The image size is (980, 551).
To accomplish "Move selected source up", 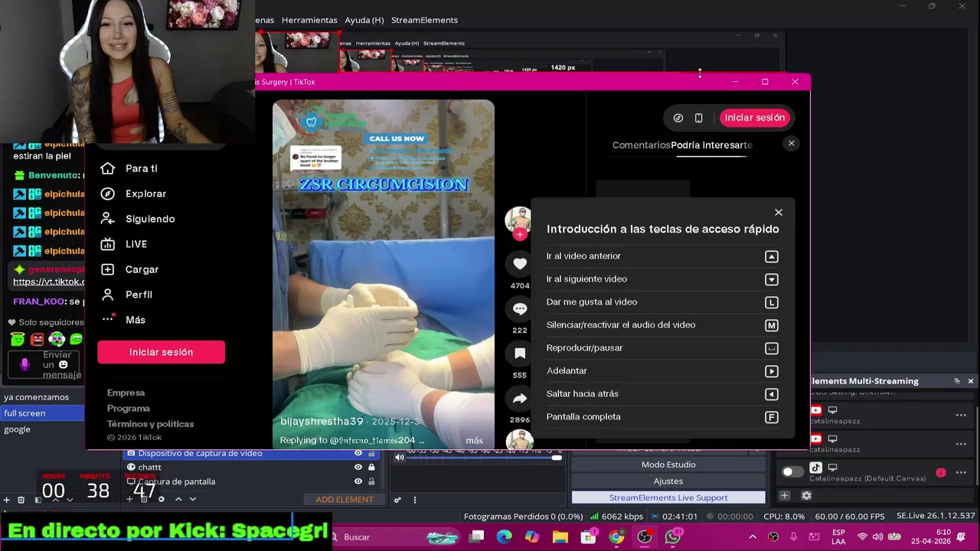I will (178, 500).
